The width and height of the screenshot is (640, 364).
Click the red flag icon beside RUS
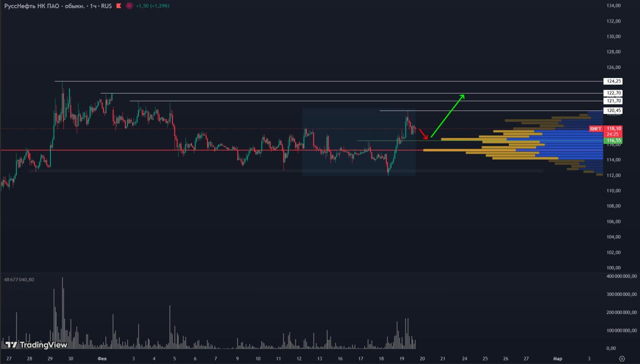coord(118,6)
